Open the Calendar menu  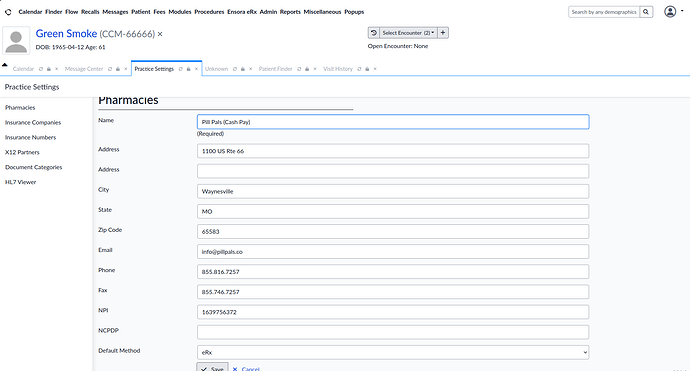(30, 12)
